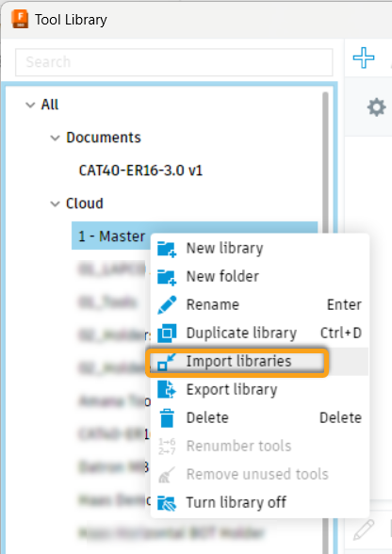This screenshot has height=554, width=392.
Task: Click the library tree vertical scrollbar
Action: 325,318
